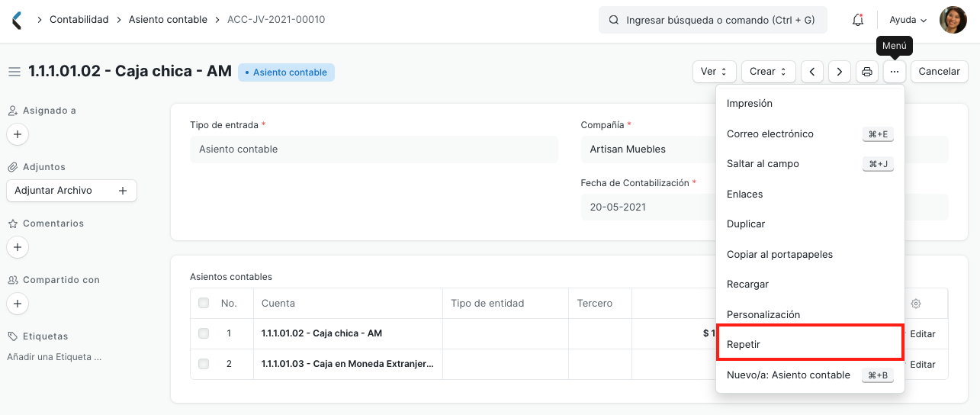Click the print icon button
Image resolution: width=980 pixels, height=415 pixels.
point(867,72)
